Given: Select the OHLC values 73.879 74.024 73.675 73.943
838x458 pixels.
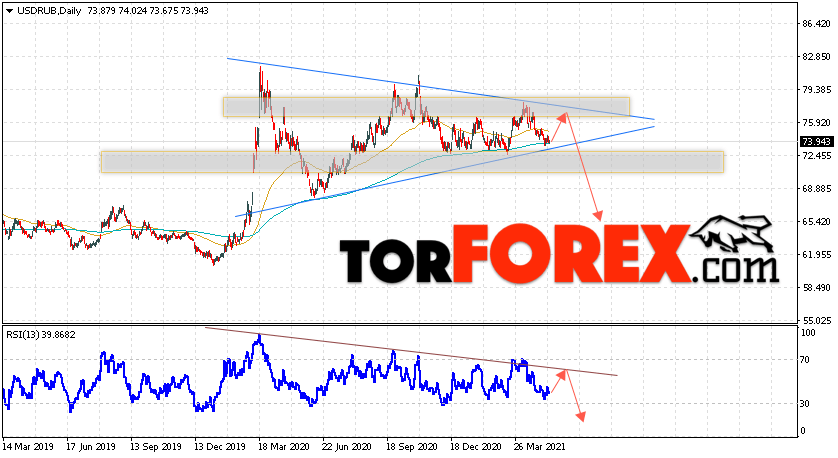Looking at the screenshot, I should 148,11.
